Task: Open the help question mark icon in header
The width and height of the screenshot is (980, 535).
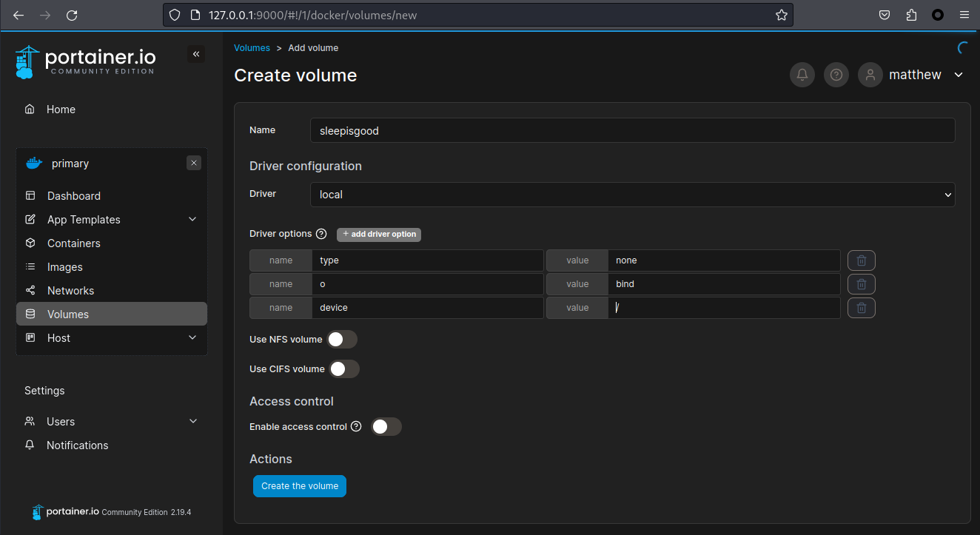Action: click(836, 75)
